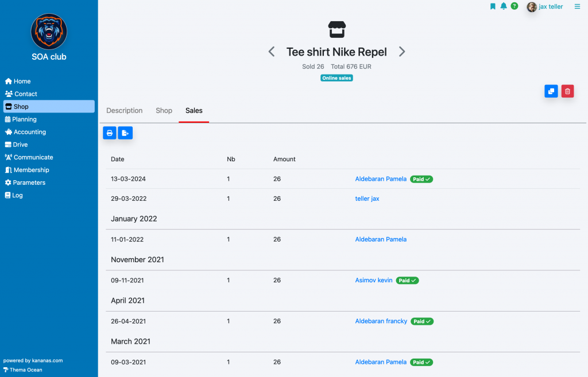Click the jax teller username
This screenshot has height=377, width=588.
coord(551,7)
